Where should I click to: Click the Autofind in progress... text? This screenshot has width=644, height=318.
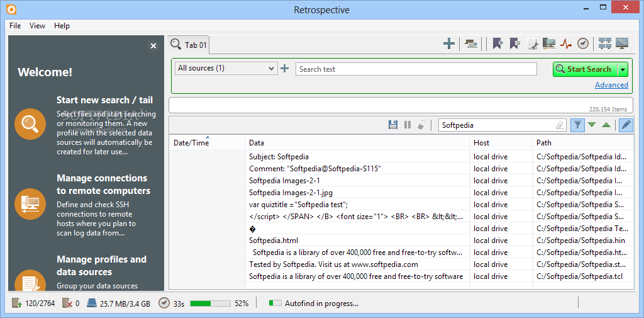(x=321, y=304)
